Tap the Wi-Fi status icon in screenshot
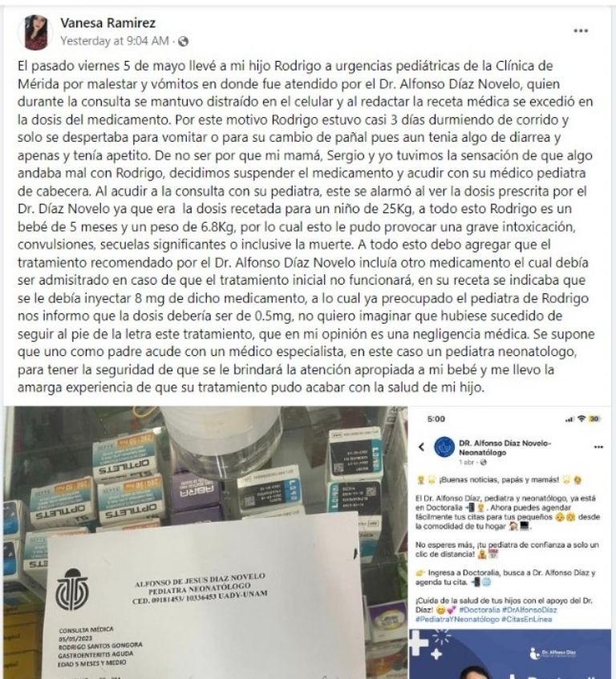 [x=582, y=418]
